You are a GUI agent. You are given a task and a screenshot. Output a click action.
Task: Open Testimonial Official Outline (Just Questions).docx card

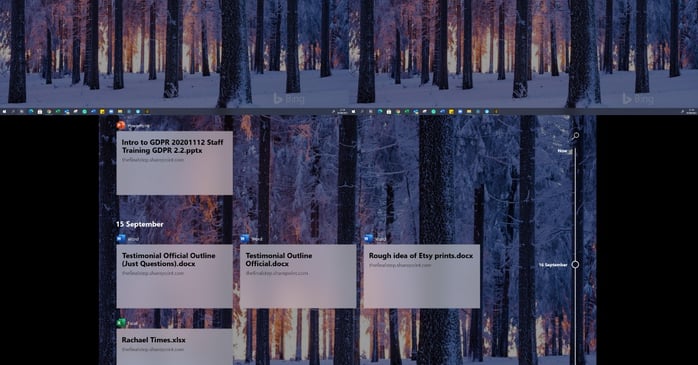[x=174, y=276]
